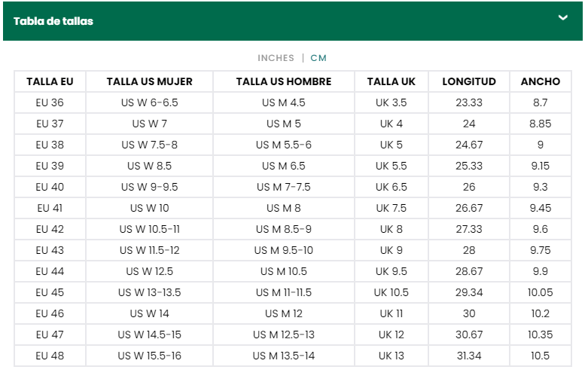Click the 10.05 width value
Image resolution: width=588 pixels, height=385 pixels.
540,292
